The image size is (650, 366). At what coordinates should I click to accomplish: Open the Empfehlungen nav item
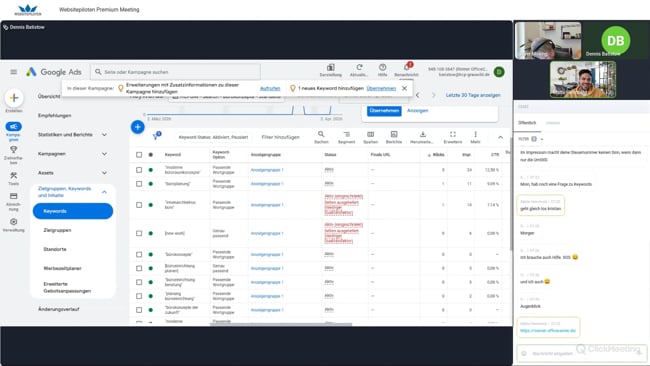click(54, 116)
